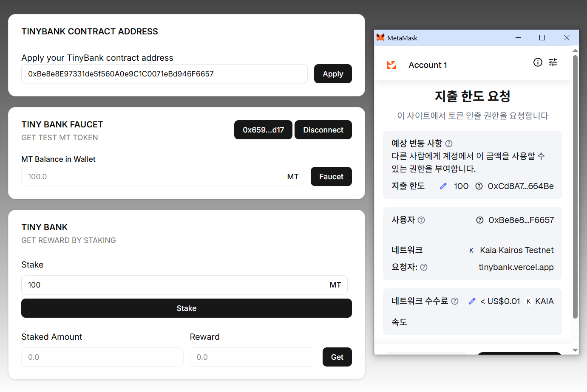Click the wide Stake button
The height and width of the screenshot is (392, 587).
tap(187, 308)
